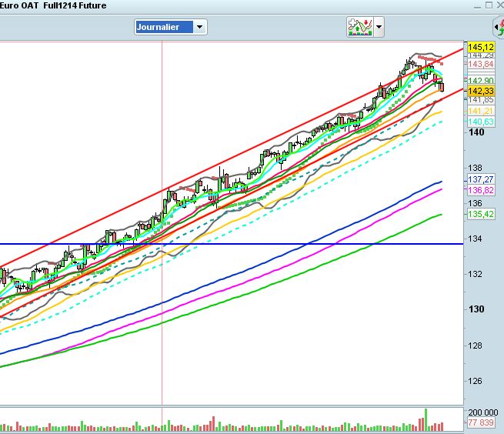Maximize the chart window

click(x=489, y=5)
